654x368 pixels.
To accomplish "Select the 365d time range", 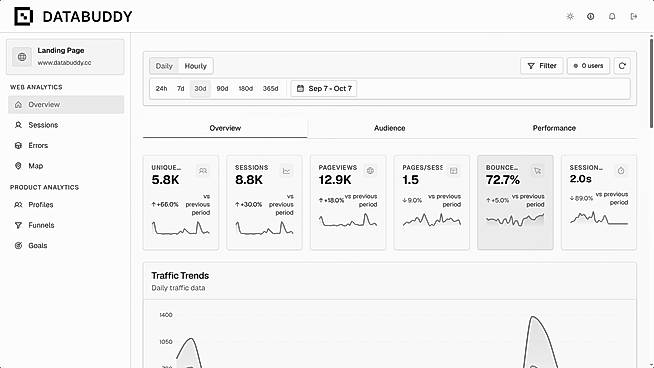I will point(271,88).
